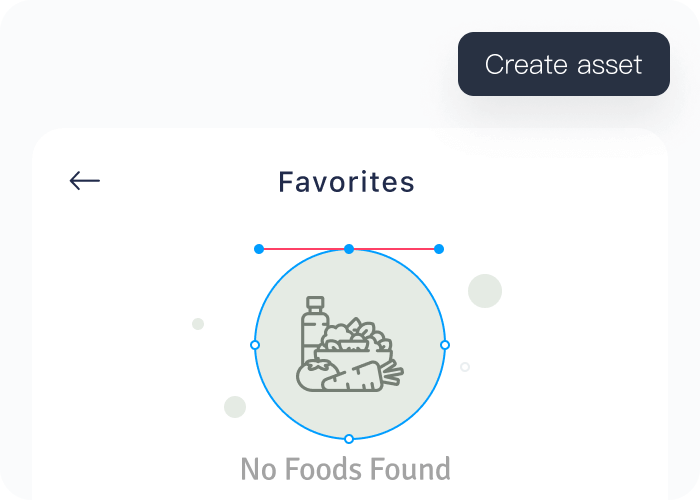Click the right hollow circle handle
700x500 pixels.
click(445, 345)
